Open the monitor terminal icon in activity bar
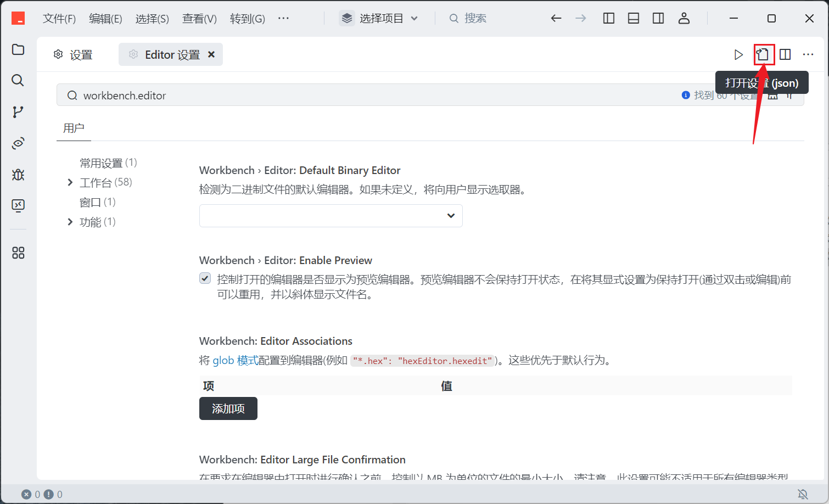Viewport: 829px width, 504px height. (x=18, y=206)
